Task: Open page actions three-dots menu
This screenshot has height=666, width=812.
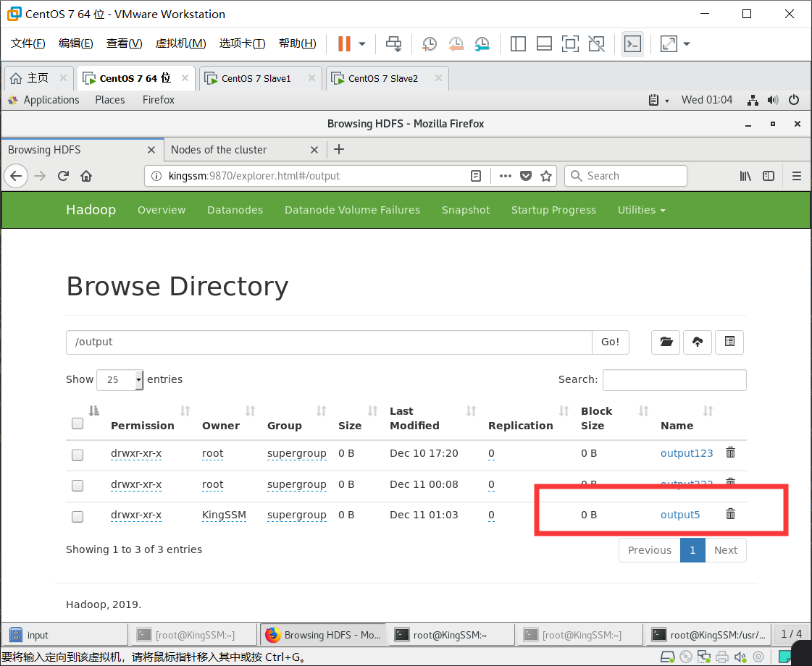Action: 506,176
